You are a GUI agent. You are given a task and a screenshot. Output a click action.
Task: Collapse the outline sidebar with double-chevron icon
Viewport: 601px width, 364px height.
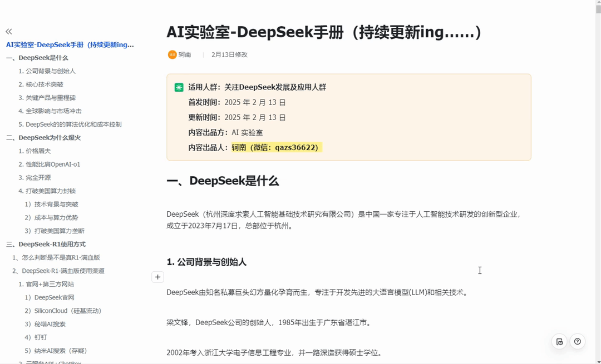pos(9,31)
